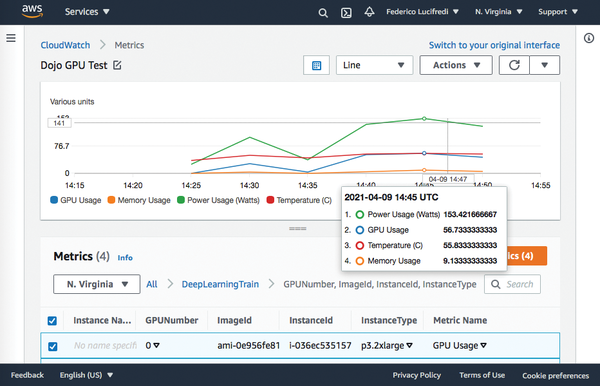
Task: Sort by the Metric Name column header
Action: click(x=460, y=321)
